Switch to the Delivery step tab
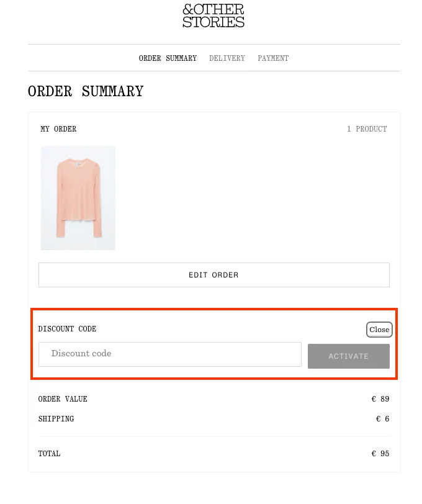 [x=227, y=58]
